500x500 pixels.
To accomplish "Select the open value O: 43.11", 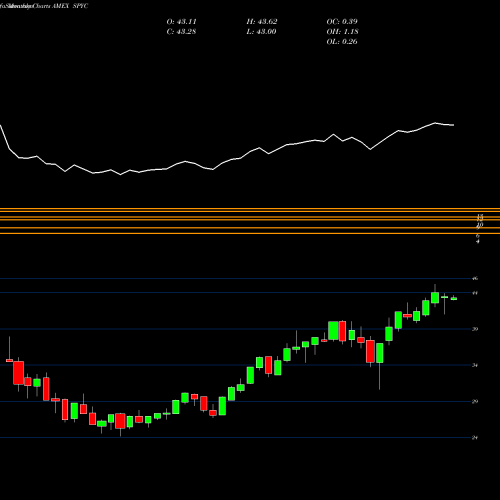I will click(x=181, y=22).
